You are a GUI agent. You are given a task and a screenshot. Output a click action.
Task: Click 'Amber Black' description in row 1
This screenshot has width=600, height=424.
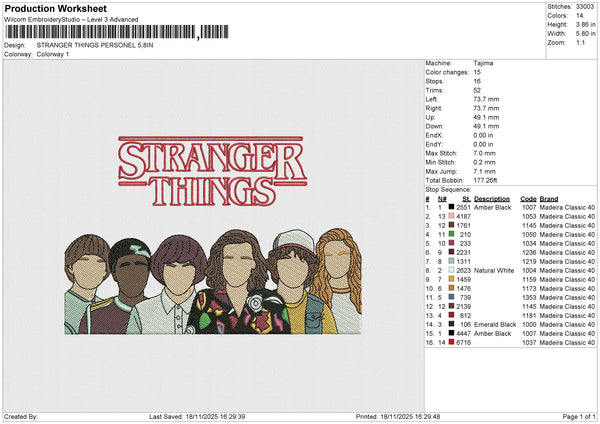click(492, 207)
